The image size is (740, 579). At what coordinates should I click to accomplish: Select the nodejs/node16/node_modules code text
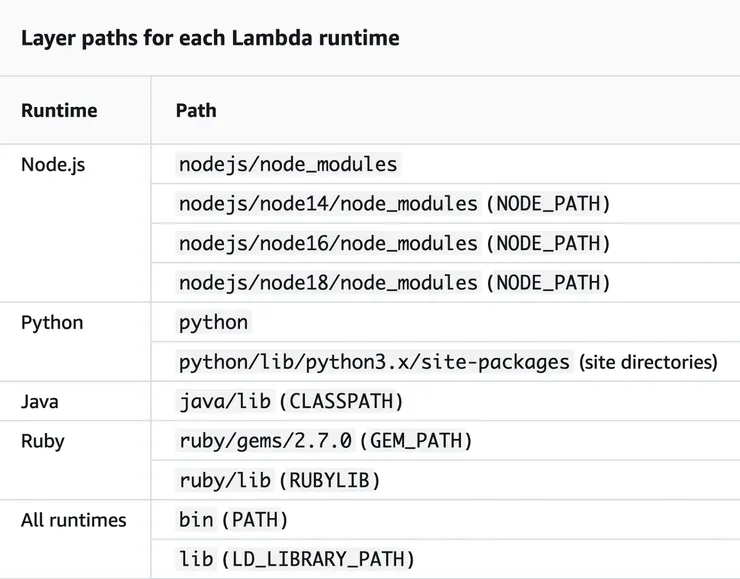328,243
